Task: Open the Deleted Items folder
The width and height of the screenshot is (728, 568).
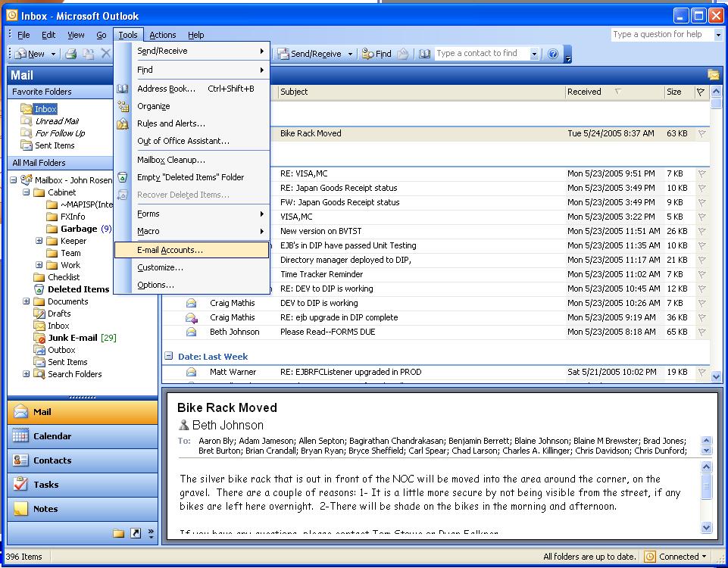Action: [78, 289]
